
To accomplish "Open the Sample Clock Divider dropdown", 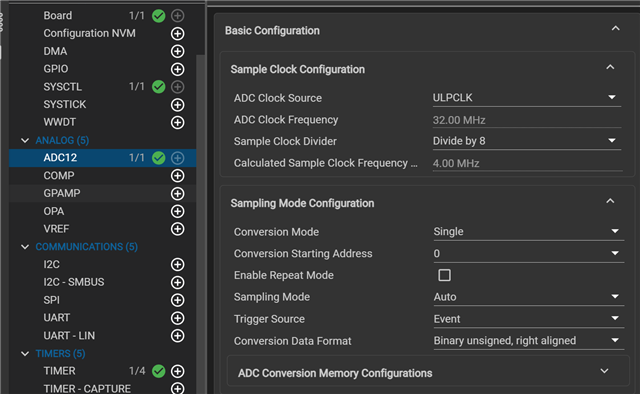I will pos(527,141).
